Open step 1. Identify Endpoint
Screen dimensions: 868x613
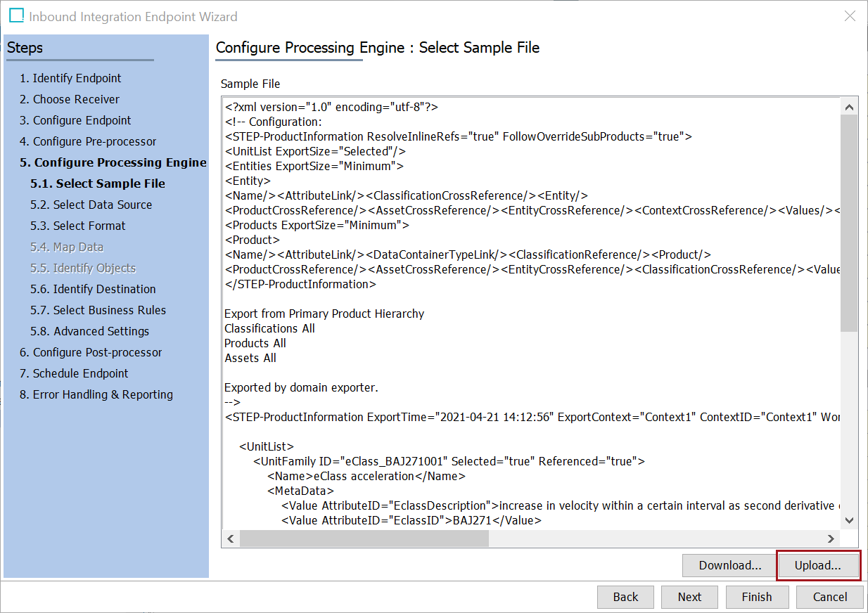pyautogui.click(x=70, y=78)
